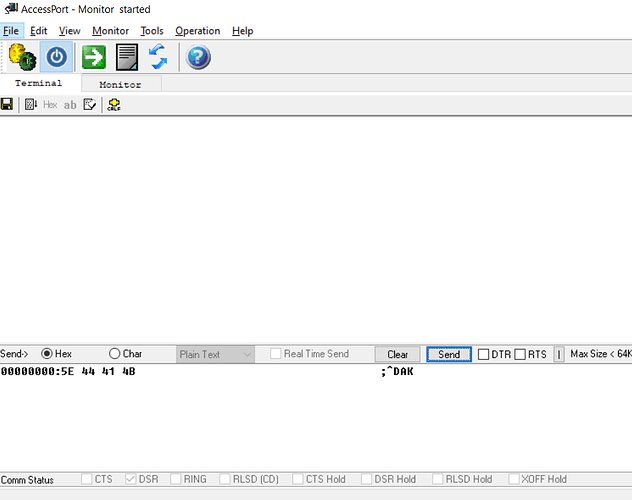Open the Operation menu
Image resolution: width=632 pixels, height=500 pixels.
198,31
